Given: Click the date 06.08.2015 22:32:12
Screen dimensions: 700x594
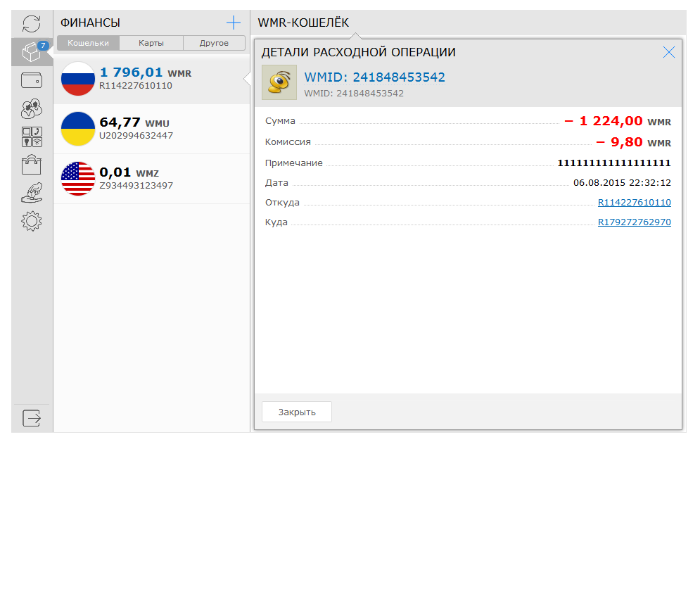Looking at the screenshot, I should (x=623, y=183).
